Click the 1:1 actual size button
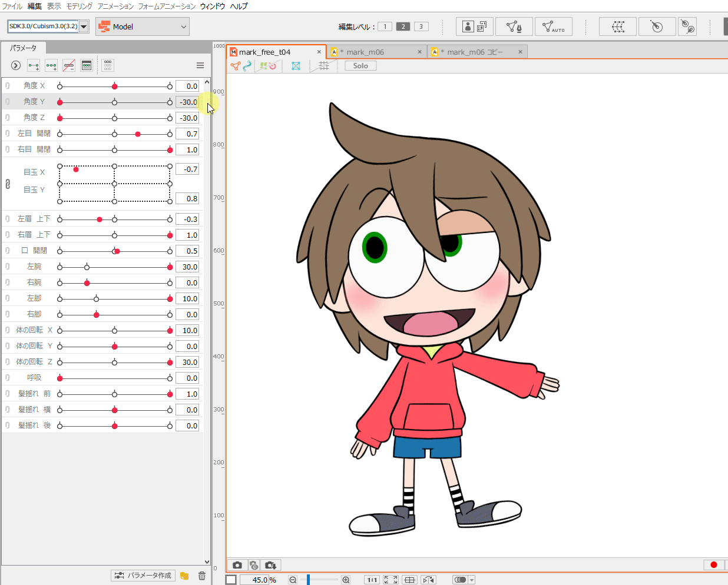The image size is (728, 585). pos(372,580)
